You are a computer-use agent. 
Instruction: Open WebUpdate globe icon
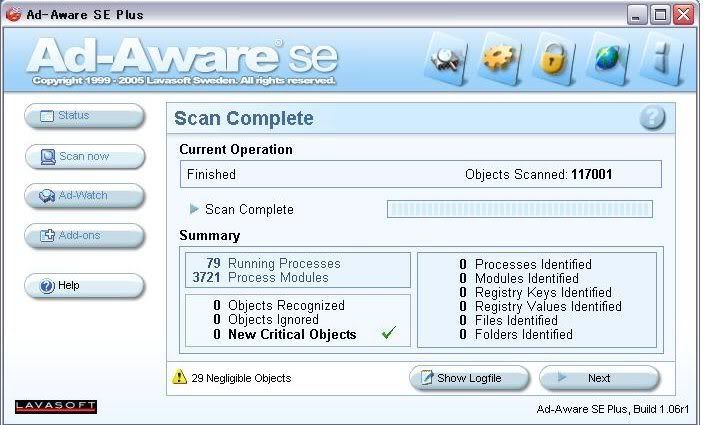pyautogui.click(x=607, y=59)
